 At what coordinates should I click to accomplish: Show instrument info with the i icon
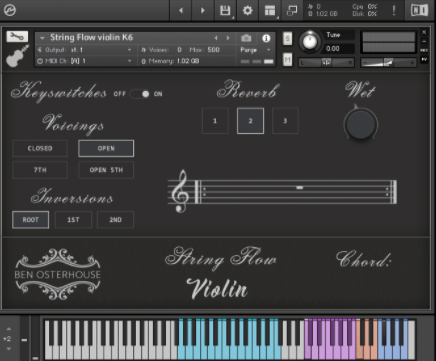266,38
